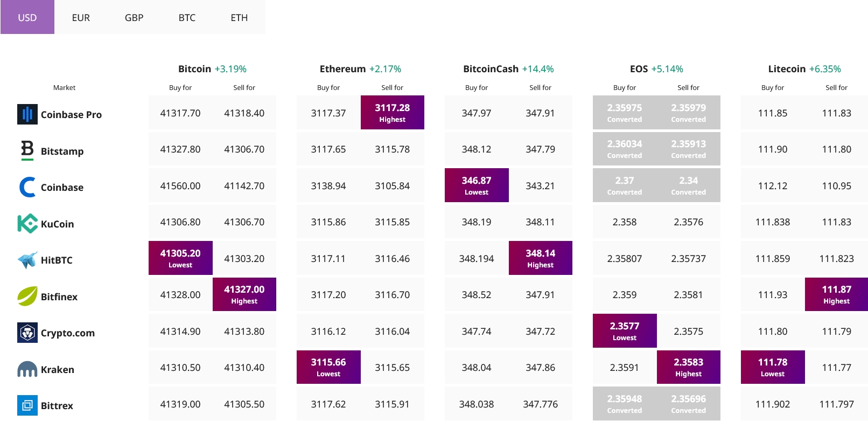Click Coinbase Bitcoin buy price 41560.00

coord(180,185)
